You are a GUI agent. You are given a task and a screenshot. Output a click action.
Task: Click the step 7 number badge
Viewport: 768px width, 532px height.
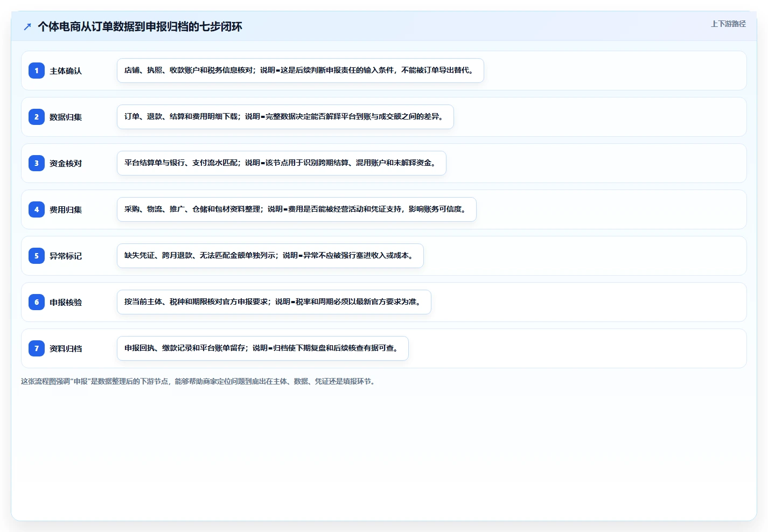point(37,348)
